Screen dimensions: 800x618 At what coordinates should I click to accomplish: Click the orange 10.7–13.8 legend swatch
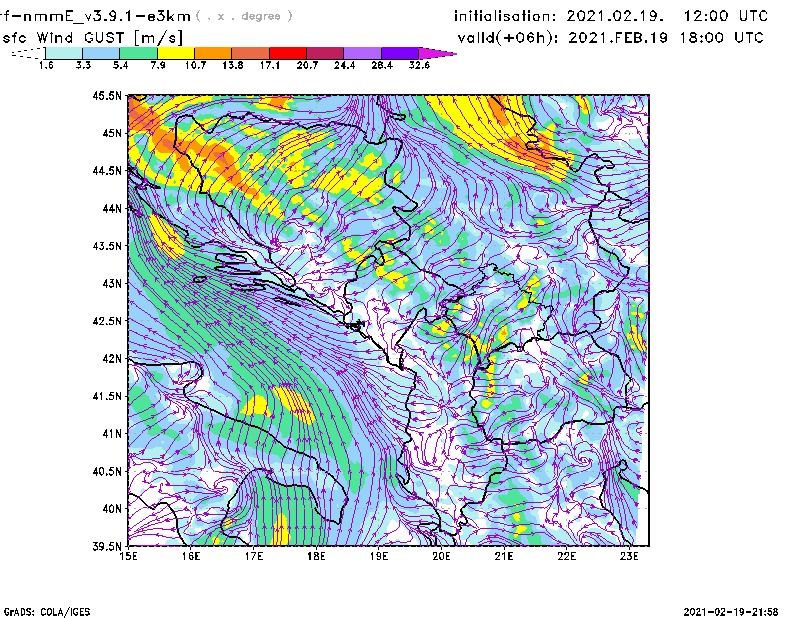pos(213,53)
